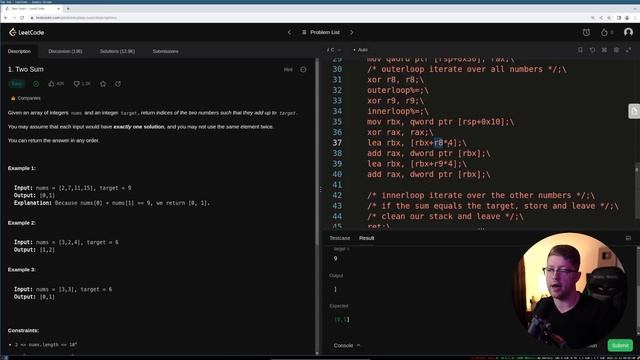Click the browser bookmark star icon

pyautogui.click(x=609, y=18)
